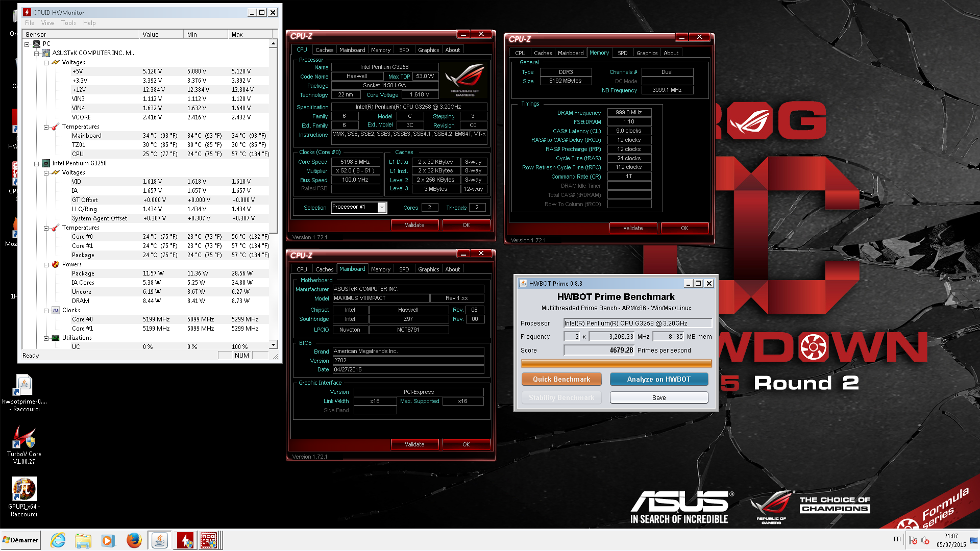Collapse the Clocks tree node
The width and height of the screenshot is (980, 551).
[x=46, y=311]
